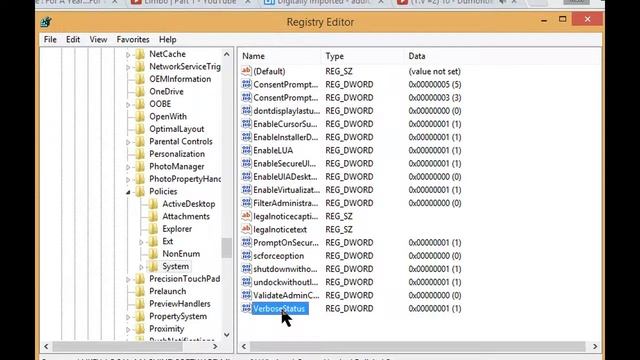
Task: Expand the Parental Controls key
Action: pos(128,142)
